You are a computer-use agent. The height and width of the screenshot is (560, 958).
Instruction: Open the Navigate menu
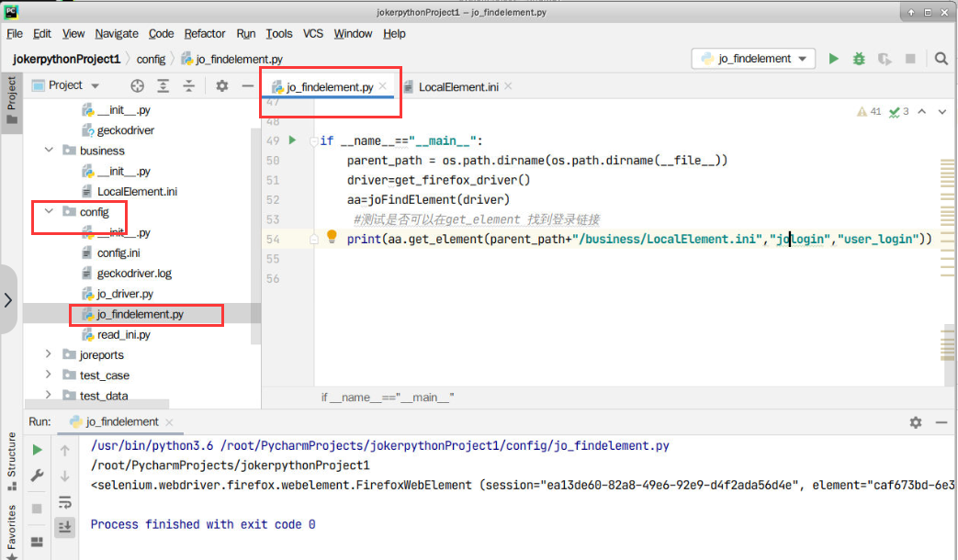(x=117, y=34)
